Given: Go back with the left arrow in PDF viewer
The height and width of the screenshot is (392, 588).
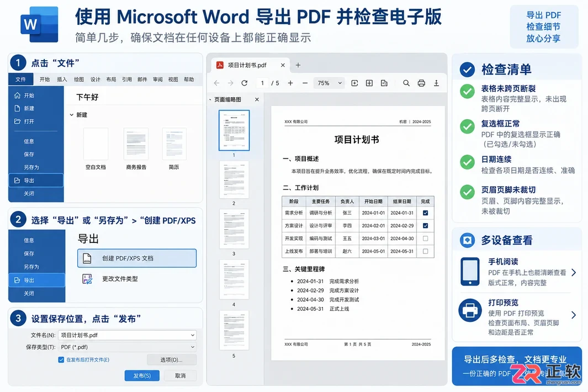Looking at the screenshot, I should tap(217, 83).
